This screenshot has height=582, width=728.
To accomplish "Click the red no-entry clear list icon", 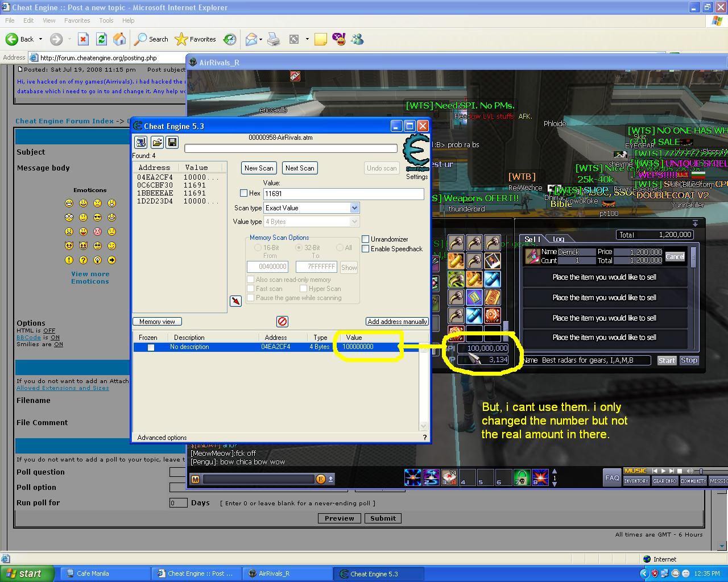I will pyautogui.click(x=282, y=322).
